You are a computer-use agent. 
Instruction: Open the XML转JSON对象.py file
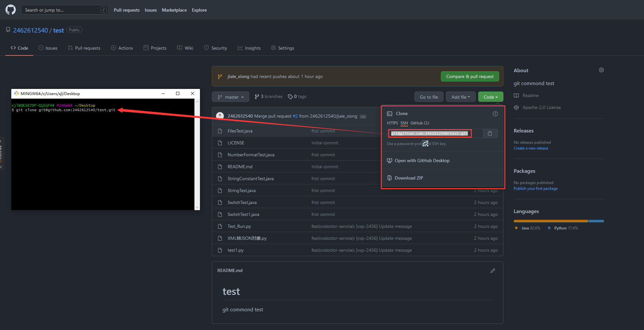coord(247,238)
